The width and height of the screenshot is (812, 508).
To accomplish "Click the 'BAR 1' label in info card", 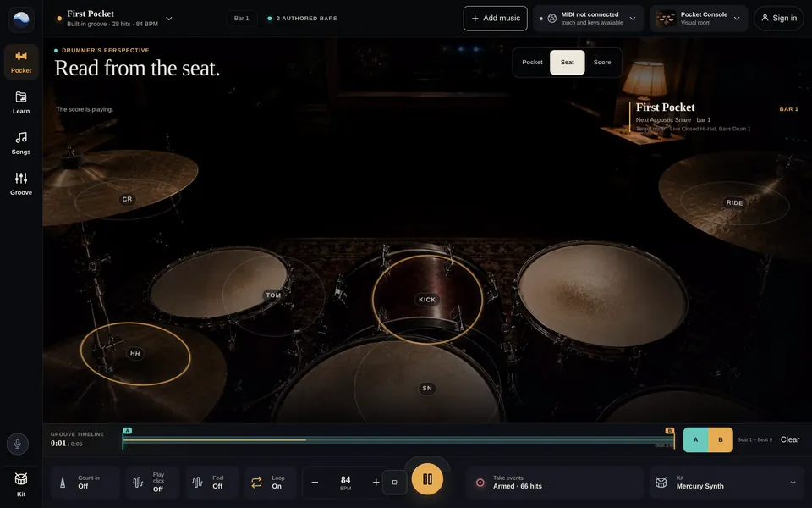I will coord(788,109).
